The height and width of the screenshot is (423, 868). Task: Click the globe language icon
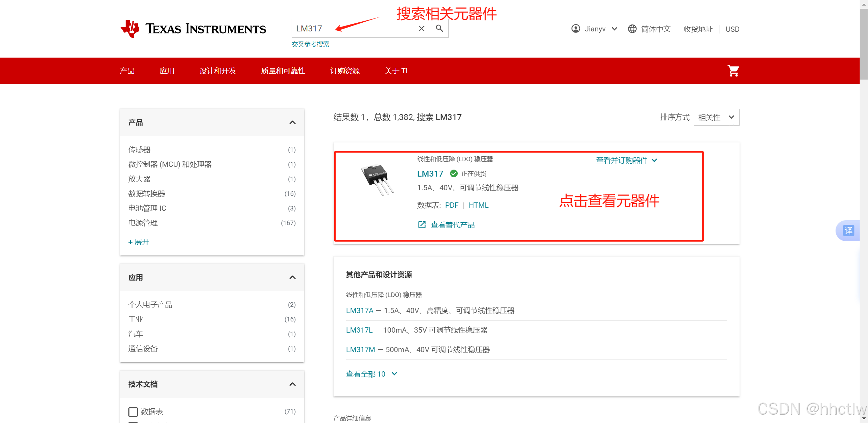pyautogui.click(x=632, y=29)
